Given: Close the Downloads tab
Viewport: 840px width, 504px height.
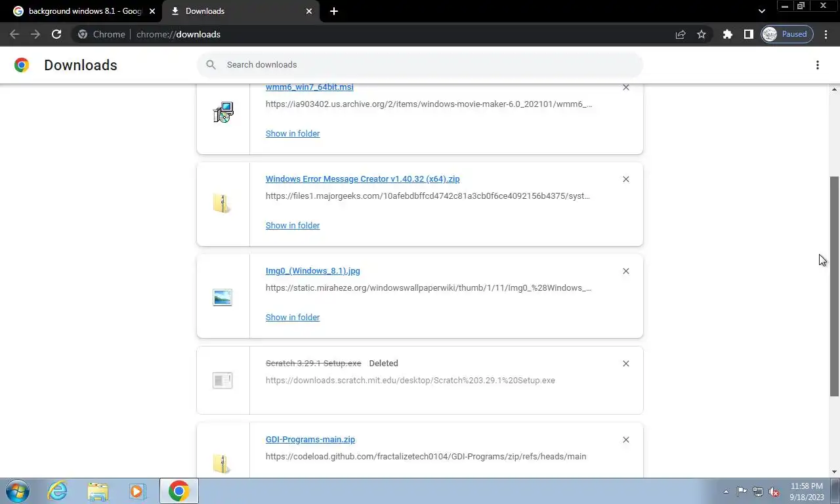Looking at the screenshot, I should [x=309, y=11].
